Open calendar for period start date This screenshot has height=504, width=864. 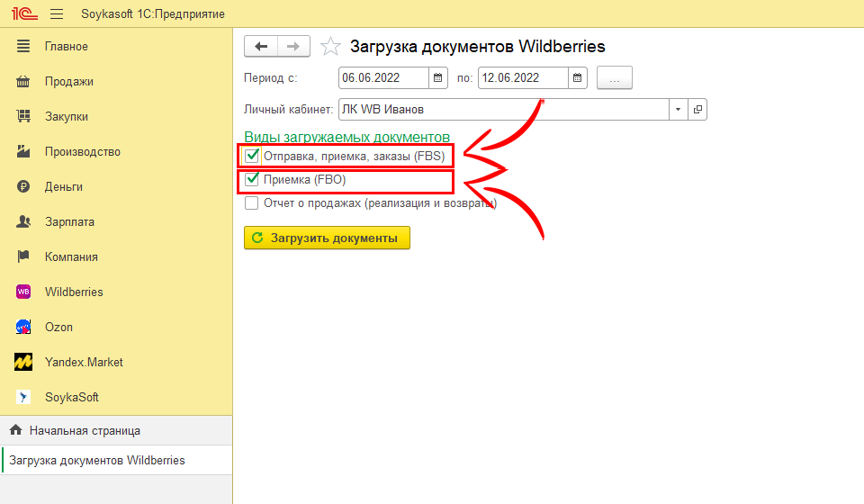pyautogui.click(x=438, y=78)
